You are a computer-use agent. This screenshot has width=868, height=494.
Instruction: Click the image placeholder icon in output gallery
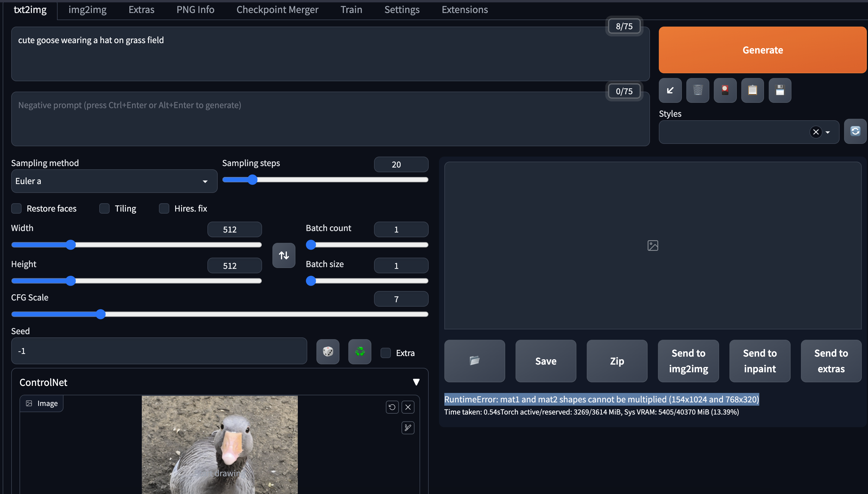(653, 245)
